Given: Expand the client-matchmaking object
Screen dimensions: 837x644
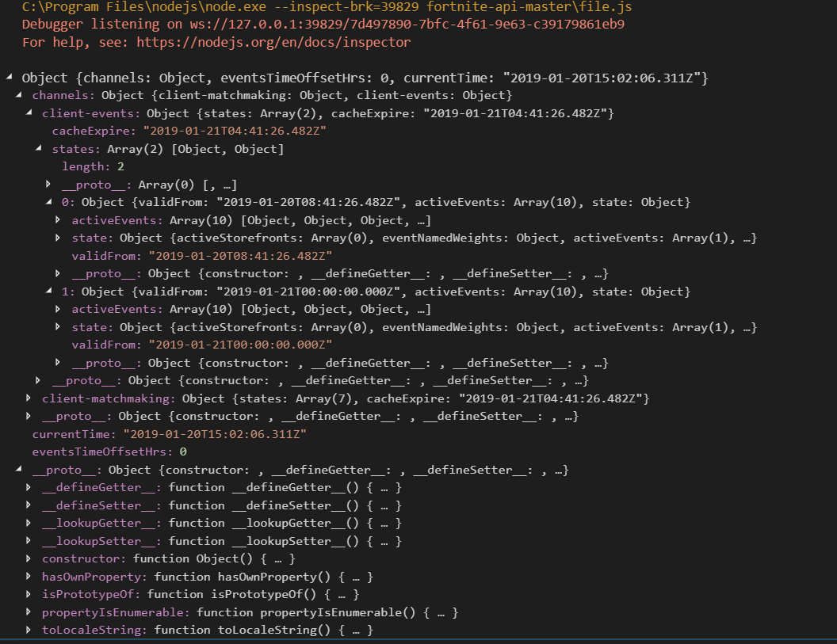Looking at the screenshot, I should pos(29,398).
